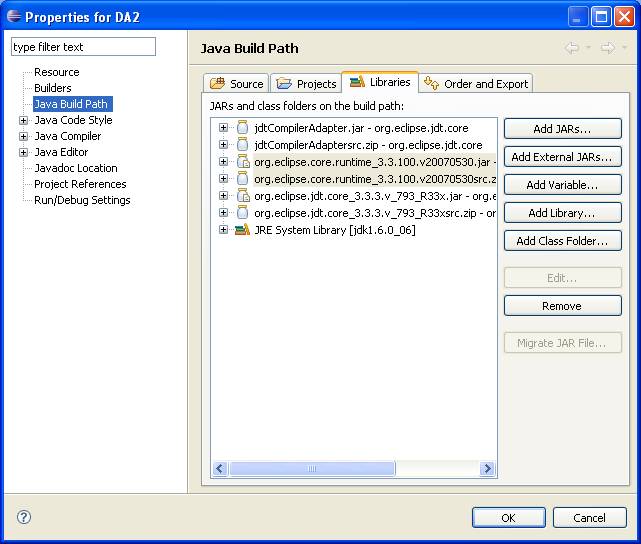Screen dimensions: 641x544
Task: Select Run/Debug Settings tree item
Action: 82,200
